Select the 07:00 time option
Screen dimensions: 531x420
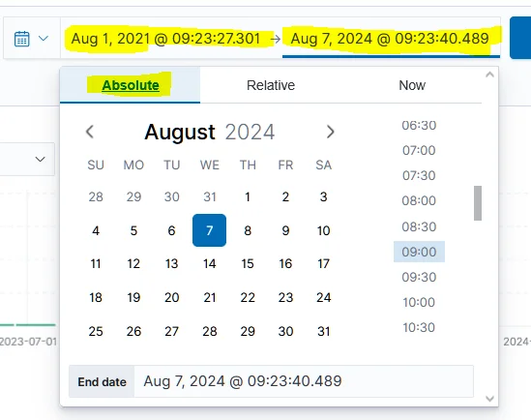[419, 150]
